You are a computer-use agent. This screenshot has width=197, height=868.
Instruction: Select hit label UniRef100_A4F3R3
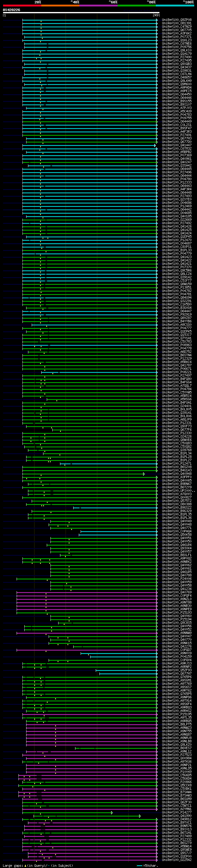(x=177, y=132)
